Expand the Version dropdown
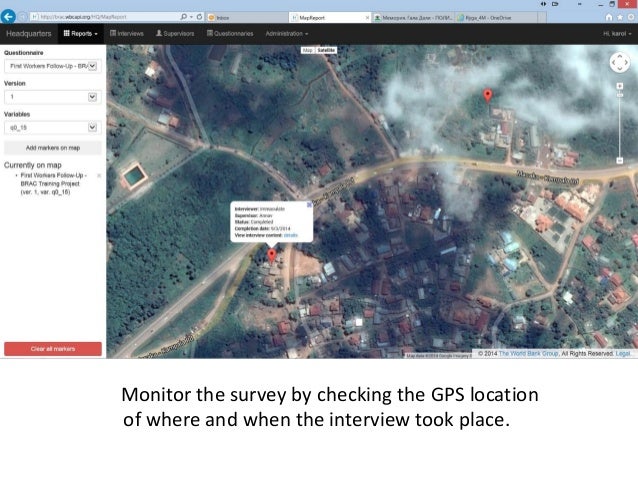Viewport: 638px width, 479px height. click(51, 97)
